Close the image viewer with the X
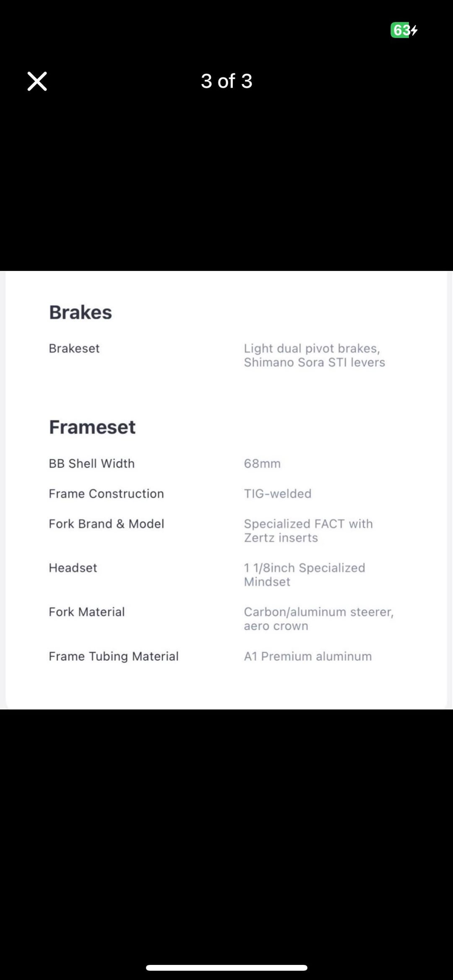 pos(37,81)
